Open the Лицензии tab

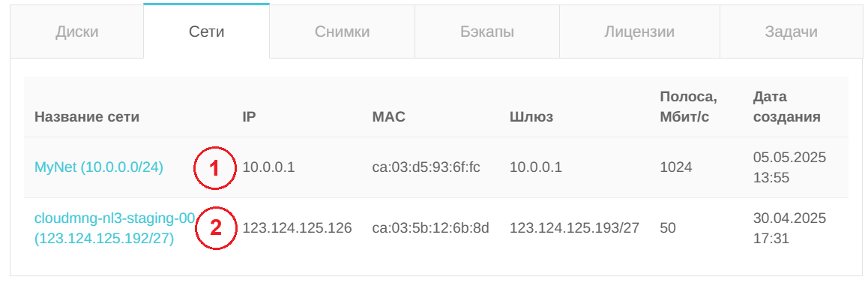(639, 32)
